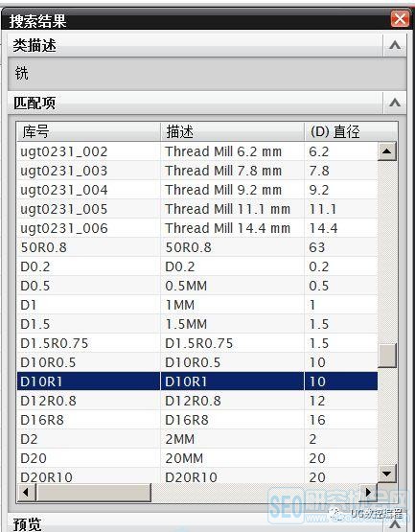Click the horizontal scrollbar thumb

(93, 492)
